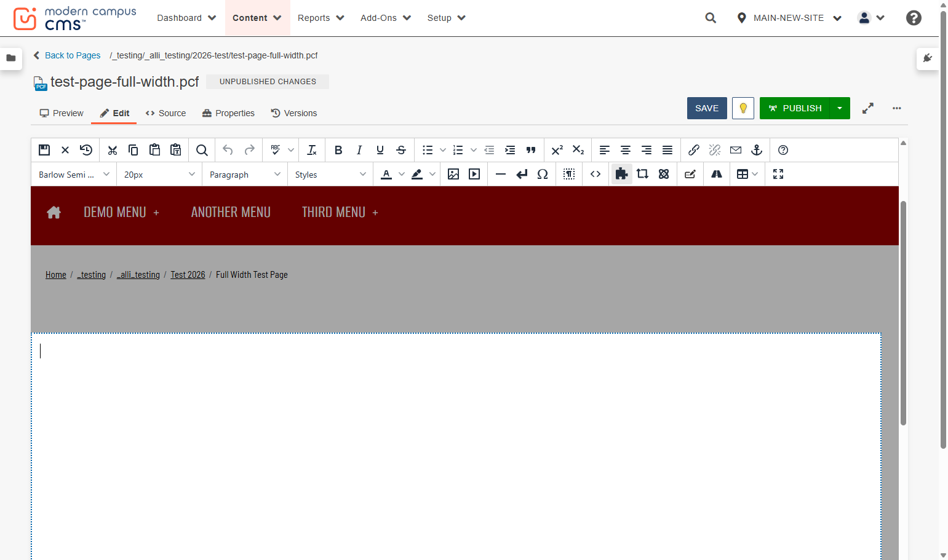Click the find and replace magnifier icon
Viewport: 948px width, 560px height.
[202, 150]
